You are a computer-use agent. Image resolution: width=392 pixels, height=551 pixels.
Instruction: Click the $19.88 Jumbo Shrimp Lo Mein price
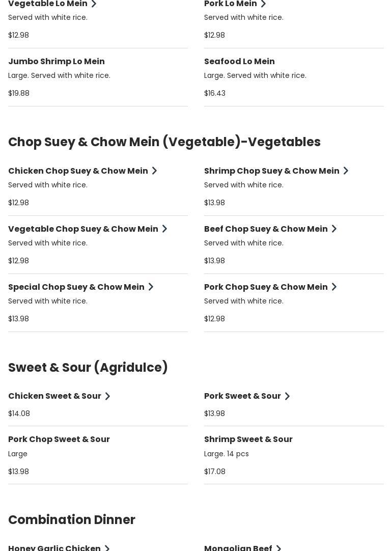pos(19,93)
